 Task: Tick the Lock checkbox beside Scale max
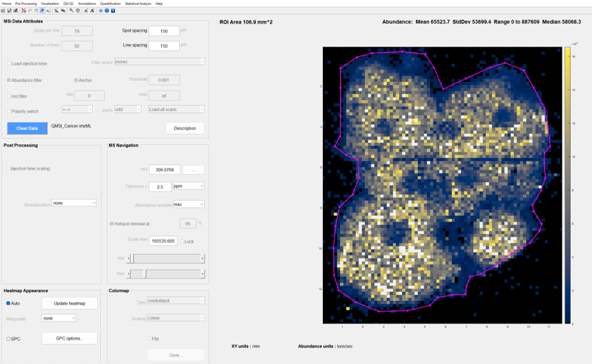click(x=182, y=241)
